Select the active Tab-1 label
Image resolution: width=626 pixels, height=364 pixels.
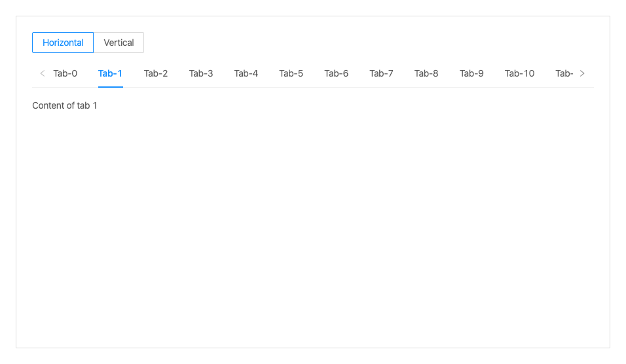click(110, 73)
